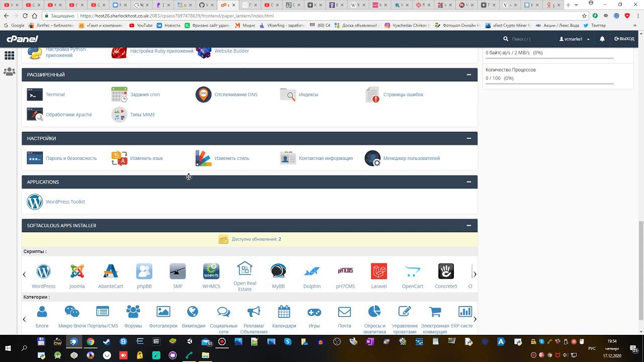Open the error pages (Страницы ошибок) icon
Screen dimensions: 644x362
tap(372, 95)
